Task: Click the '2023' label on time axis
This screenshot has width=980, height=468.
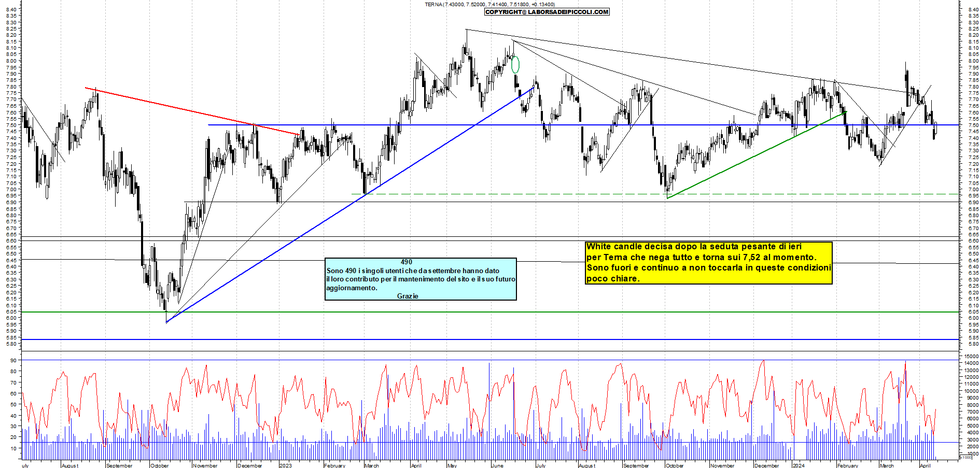Action: tap(285, 465)
